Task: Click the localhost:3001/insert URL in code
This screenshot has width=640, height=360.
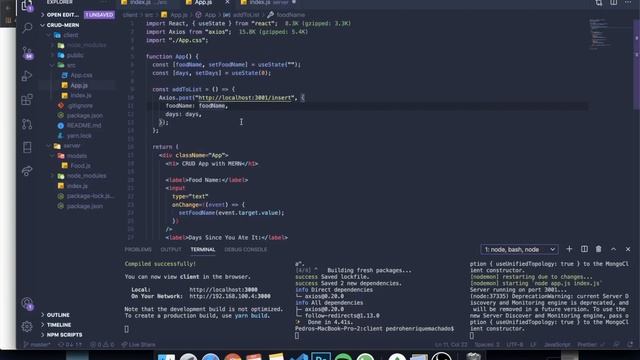Action: [246, 98]
